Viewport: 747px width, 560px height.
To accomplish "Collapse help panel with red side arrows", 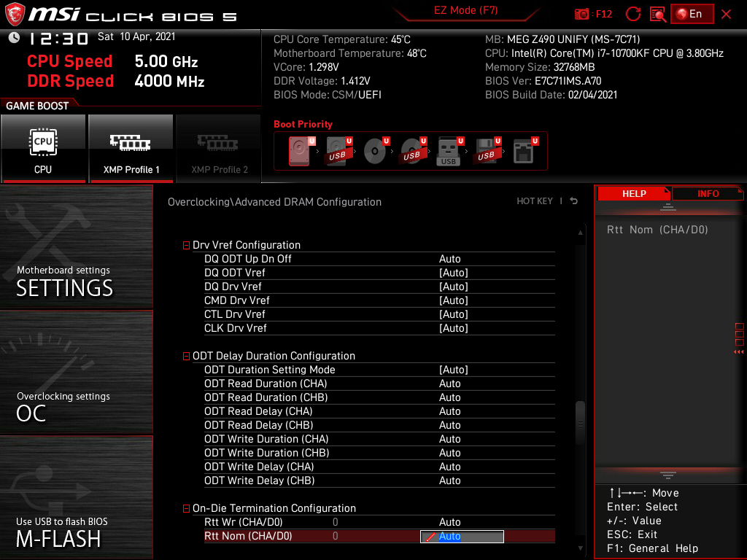I will (739, 352).
